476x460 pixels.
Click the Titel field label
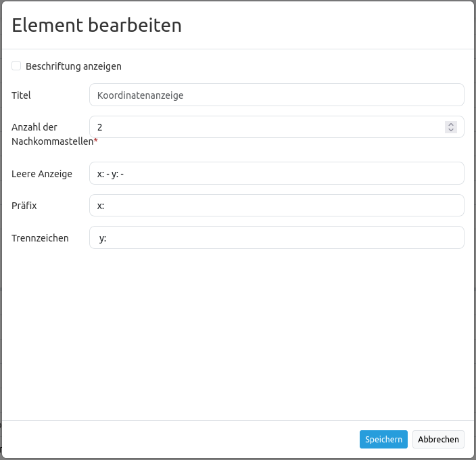point(22,95)
